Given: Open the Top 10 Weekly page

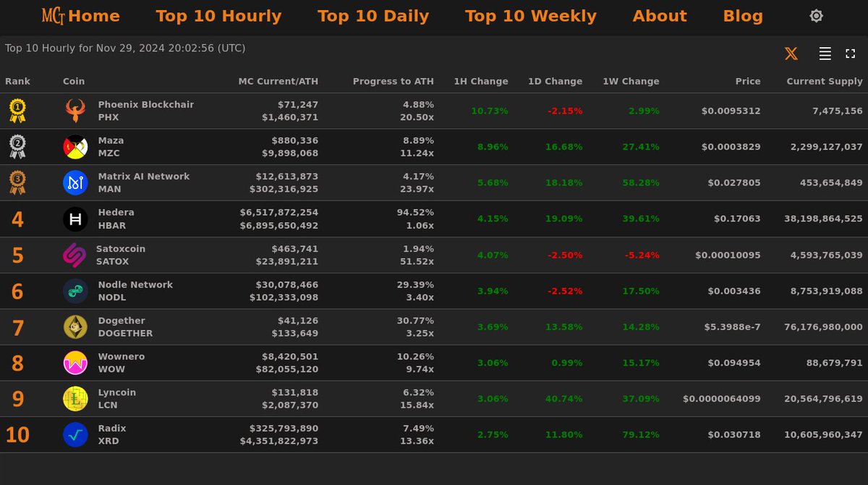Looking at the screenshot, I should 531,16.
